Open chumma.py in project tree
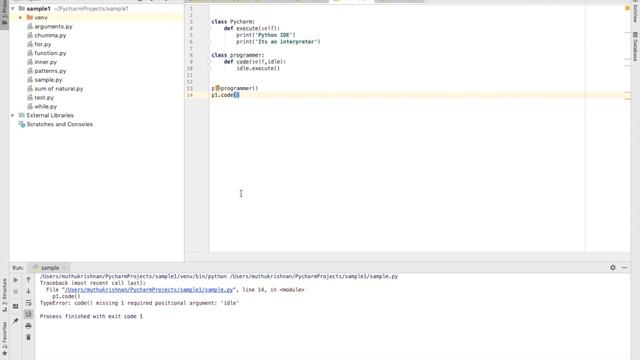 coord(50,36)
